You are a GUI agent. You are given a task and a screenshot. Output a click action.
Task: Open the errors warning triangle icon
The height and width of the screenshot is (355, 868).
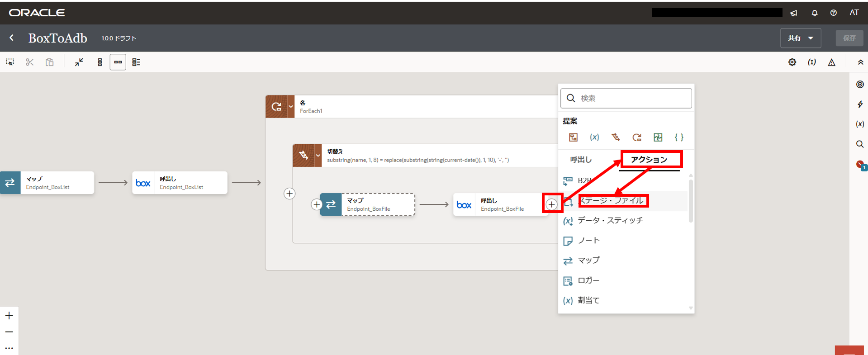point(831,62)
